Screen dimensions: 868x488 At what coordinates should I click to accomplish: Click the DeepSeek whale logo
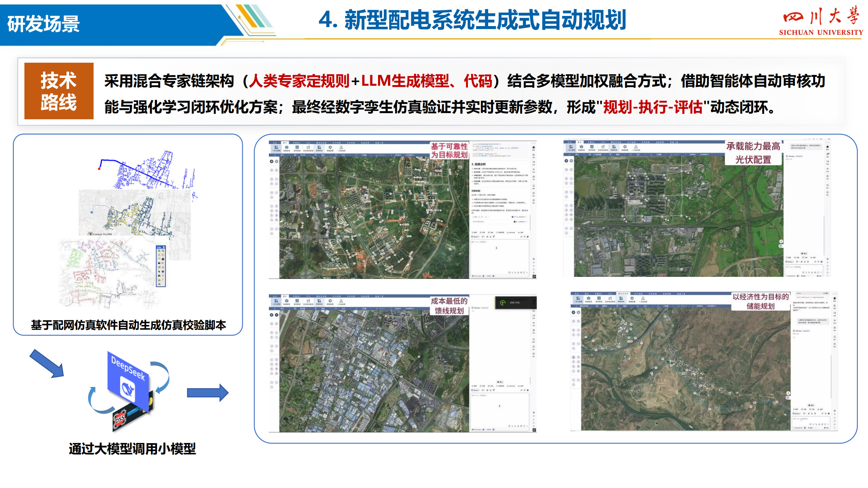[x=128, y=389]
